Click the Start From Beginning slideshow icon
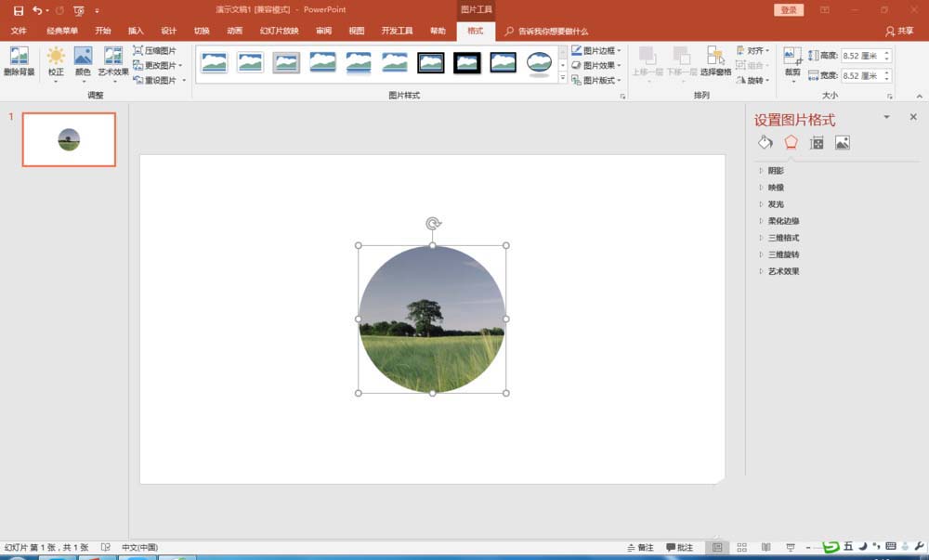This screenshot has width=929, height=560. point(79,10)
